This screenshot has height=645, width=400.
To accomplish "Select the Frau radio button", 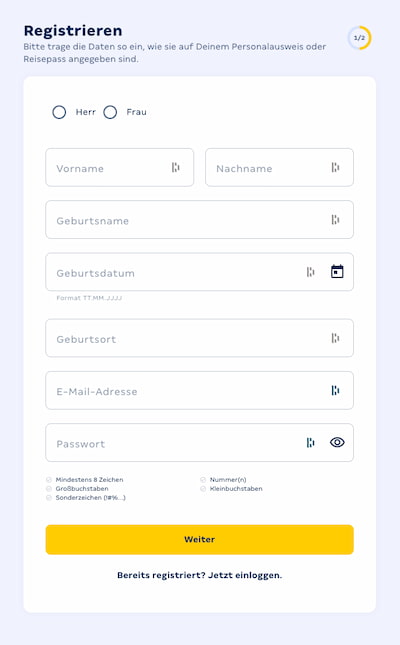I will coord(110,112).
